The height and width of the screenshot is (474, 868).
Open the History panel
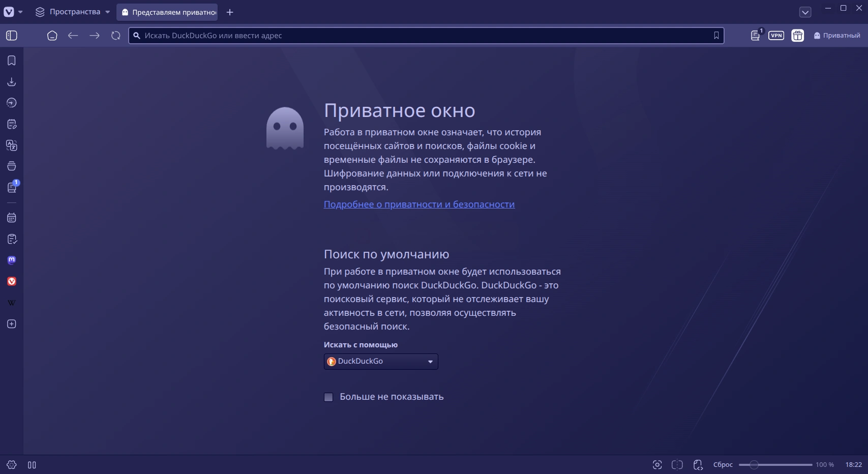coord(11,102)
